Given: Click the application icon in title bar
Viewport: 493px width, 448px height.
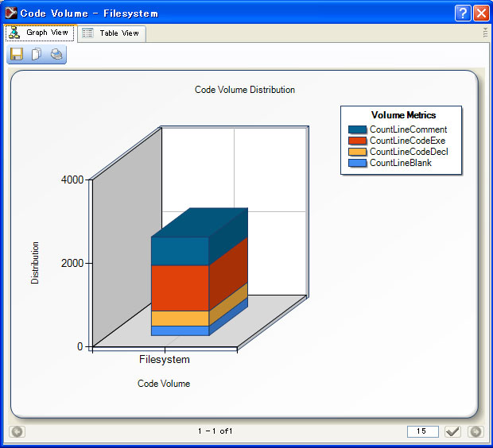Looking at the screenshot, I should tap(11, 13).
